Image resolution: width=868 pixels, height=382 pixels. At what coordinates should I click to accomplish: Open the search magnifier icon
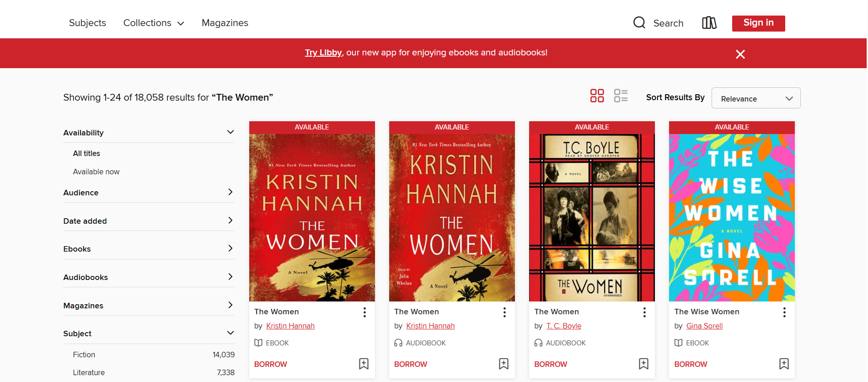[639, 23]
